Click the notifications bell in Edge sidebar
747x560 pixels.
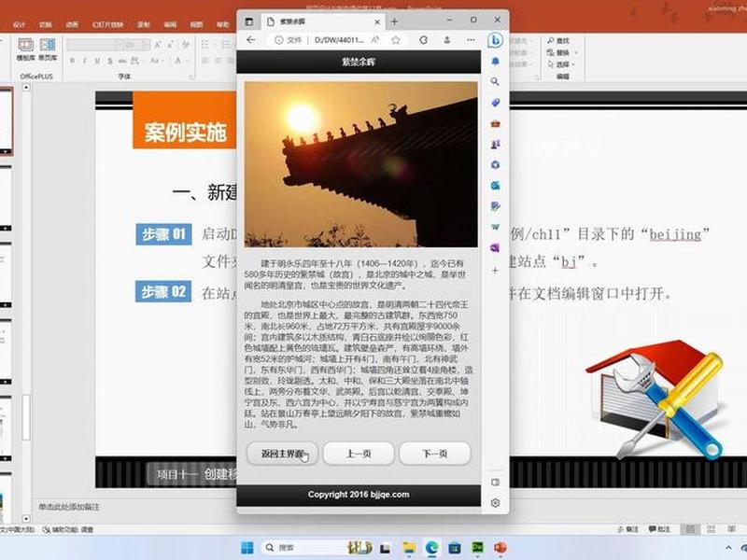click(496, 62)
